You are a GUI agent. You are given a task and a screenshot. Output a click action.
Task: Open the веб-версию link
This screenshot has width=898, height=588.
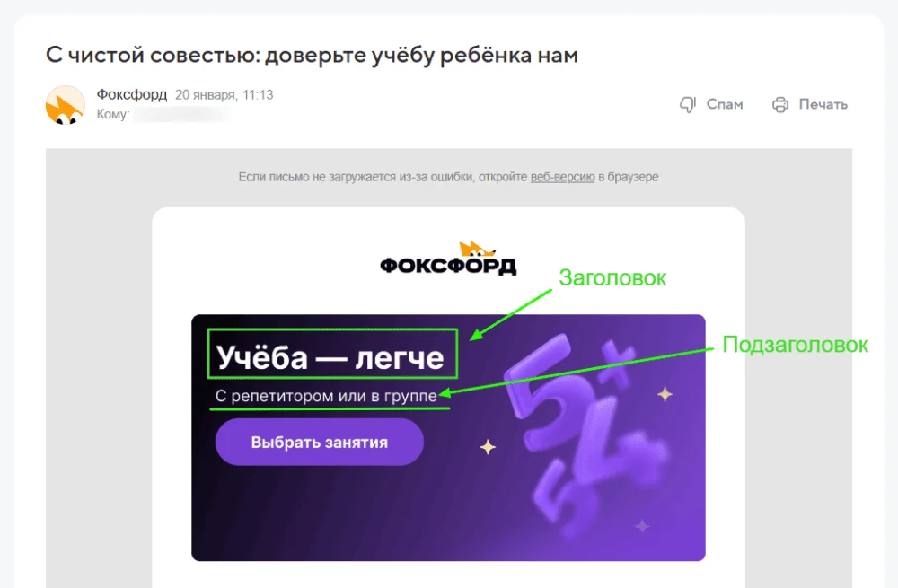click(x=562, y=177)
